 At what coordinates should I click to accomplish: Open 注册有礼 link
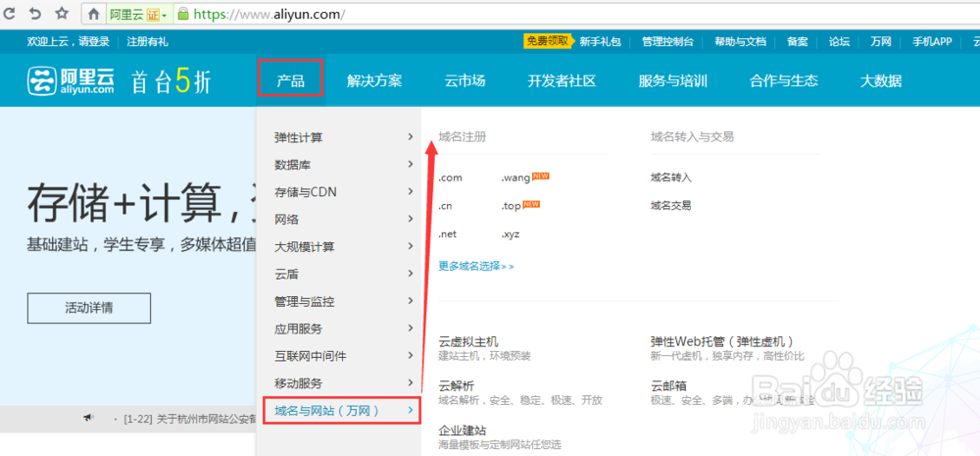[148, 42]
